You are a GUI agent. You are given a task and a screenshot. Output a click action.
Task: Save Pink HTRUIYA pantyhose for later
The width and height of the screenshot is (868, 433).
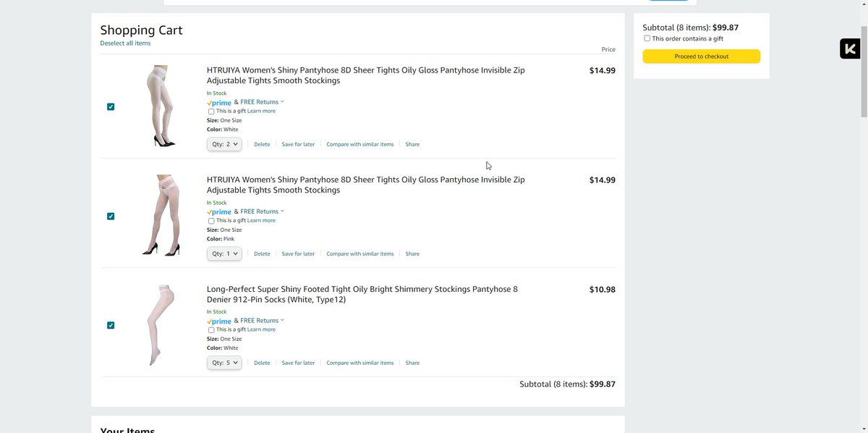[x=298, y=253]
